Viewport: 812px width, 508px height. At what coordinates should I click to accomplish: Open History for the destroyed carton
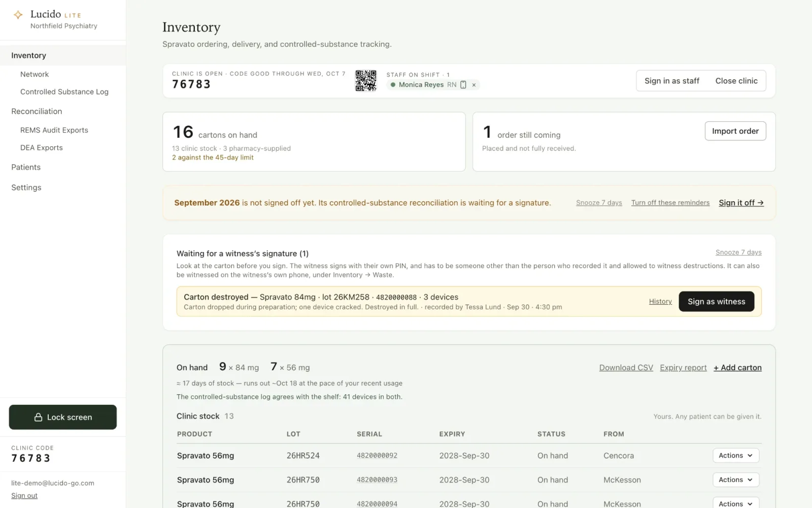tap(660, 302)
